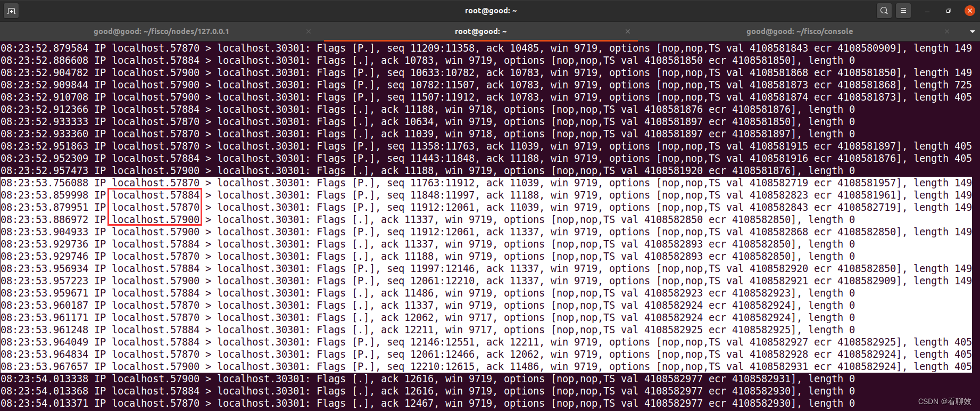Close the root@good: ~ tab
980x411 pixels.
(x=628, y=31)
